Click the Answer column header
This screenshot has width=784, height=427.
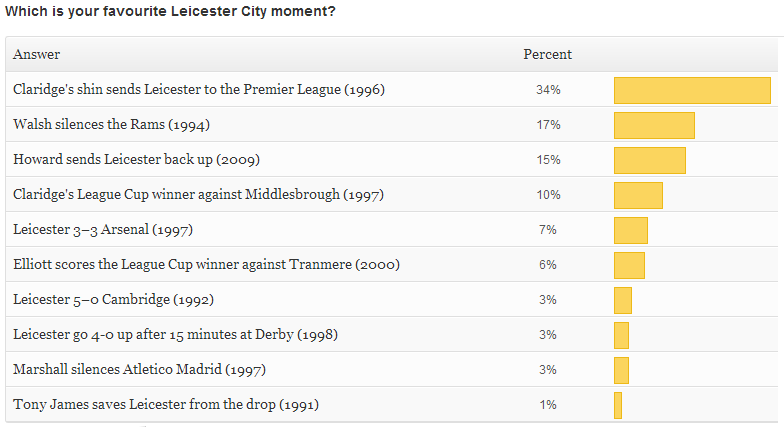coord(36,54)
